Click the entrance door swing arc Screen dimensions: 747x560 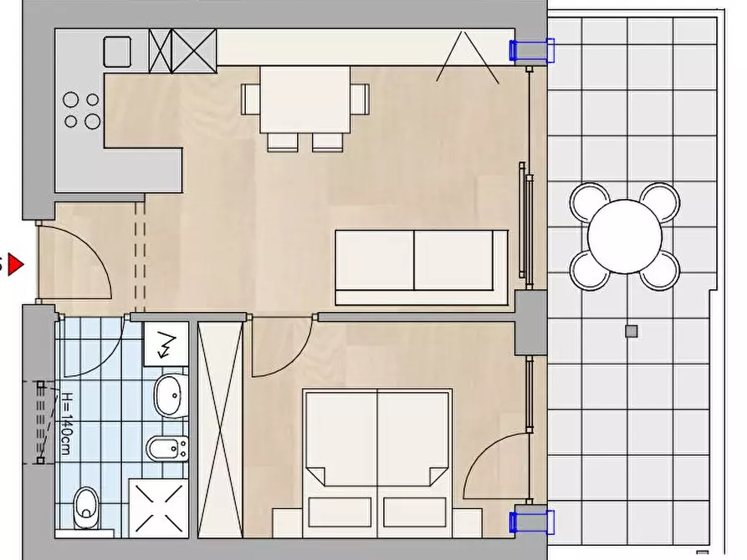pyautogui.click(x=74, y=262)
